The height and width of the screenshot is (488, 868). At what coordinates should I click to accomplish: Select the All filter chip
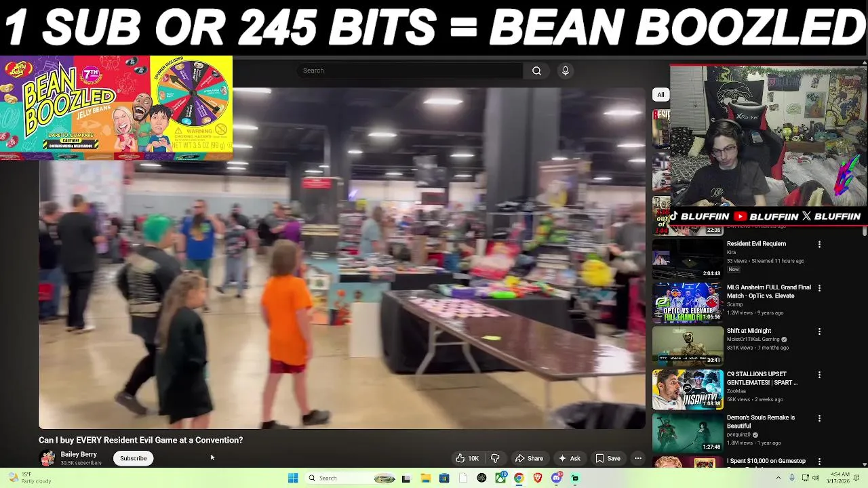[x=660, y=95]
